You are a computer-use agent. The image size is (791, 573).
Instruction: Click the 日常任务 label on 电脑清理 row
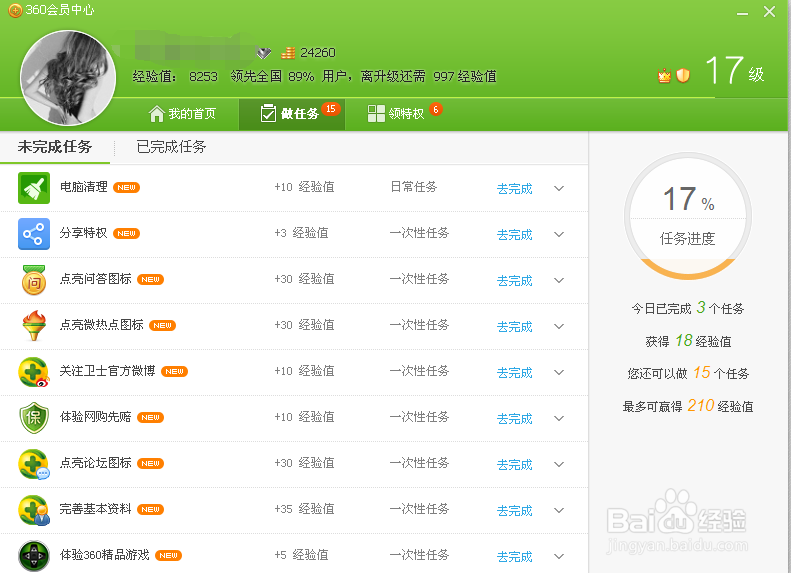(x=414, y=187)
